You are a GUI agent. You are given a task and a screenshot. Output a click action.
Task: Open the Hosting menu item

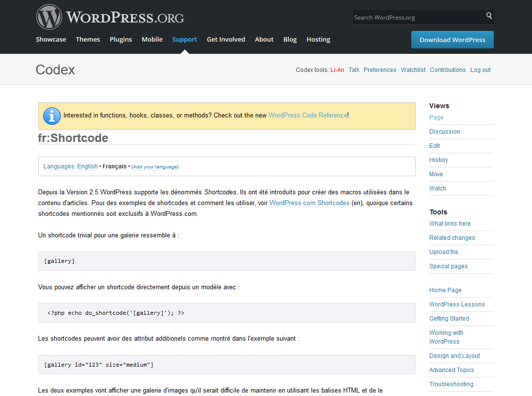(x=318, y=39)
